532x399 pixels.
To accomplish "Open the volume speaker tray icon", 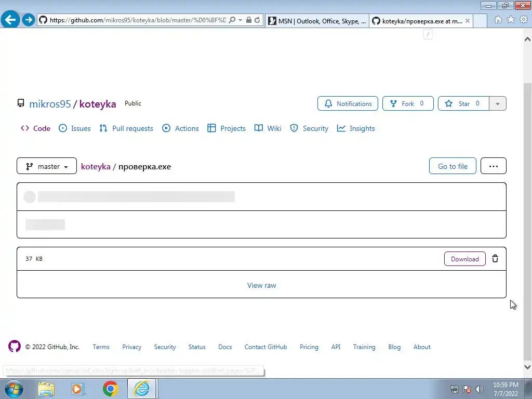I will [480, 389].
